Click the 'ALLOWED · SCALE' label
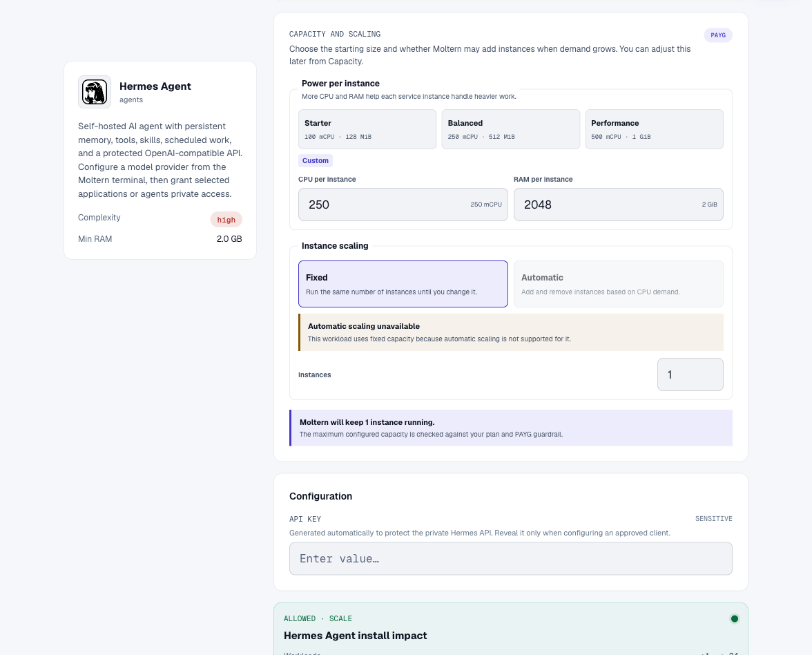This screenshot has height=655, width=812. tap(318, 619)
